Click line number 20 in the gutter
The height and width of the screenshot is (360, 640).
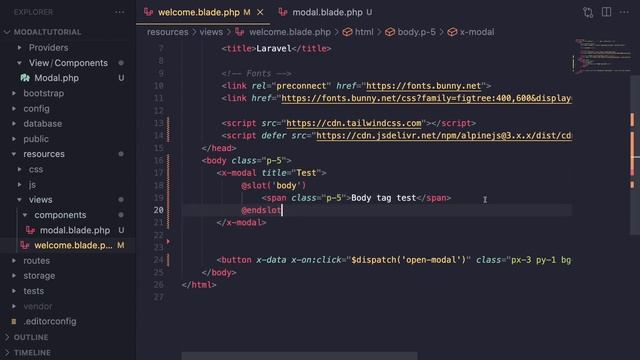159,210
